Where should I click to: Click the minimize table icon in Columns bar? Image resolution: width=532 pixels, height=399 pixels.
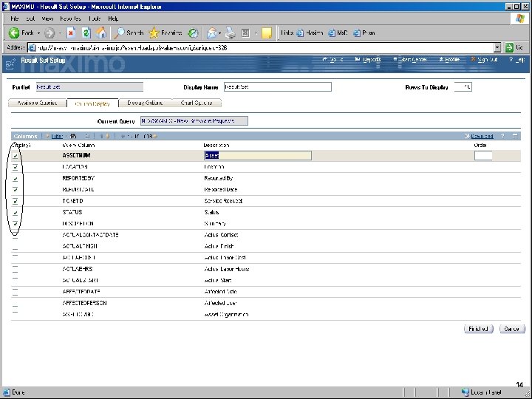(515, 136)
